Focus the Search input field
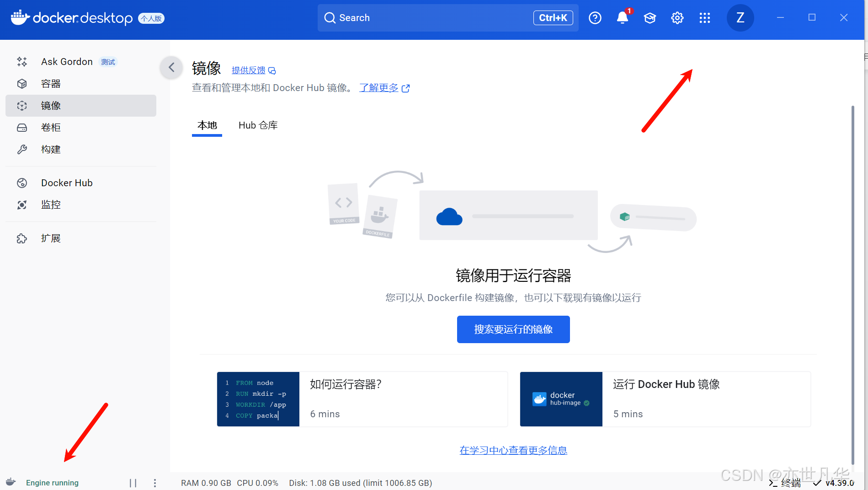The image size is (868, 490). pyautogui.click(x=448, y=18)
